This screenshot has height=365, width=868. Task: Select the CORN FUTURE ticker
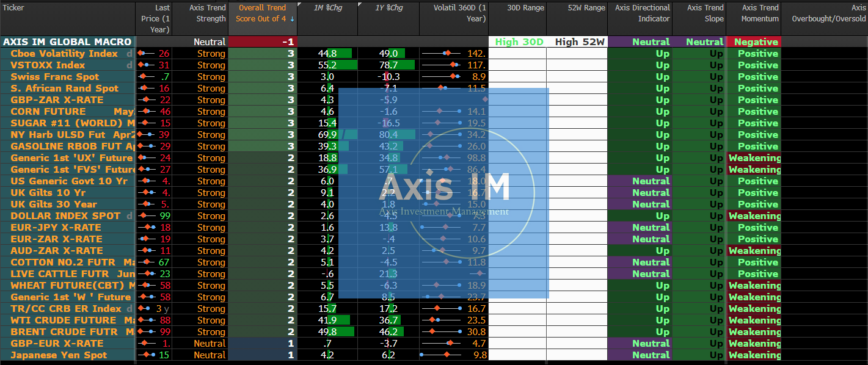pyautogui.click(x=48, y=112)
